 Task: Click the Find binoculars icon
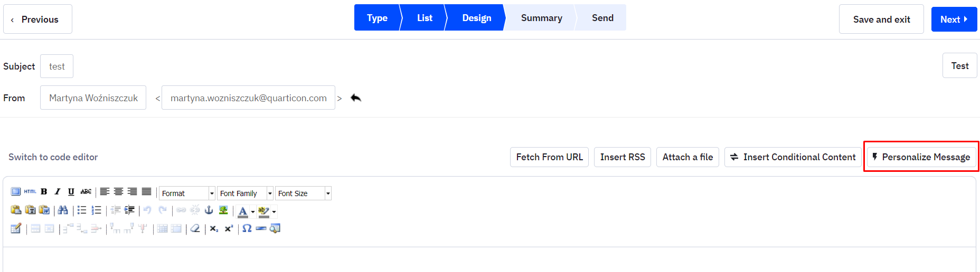[x=63, y=210]
